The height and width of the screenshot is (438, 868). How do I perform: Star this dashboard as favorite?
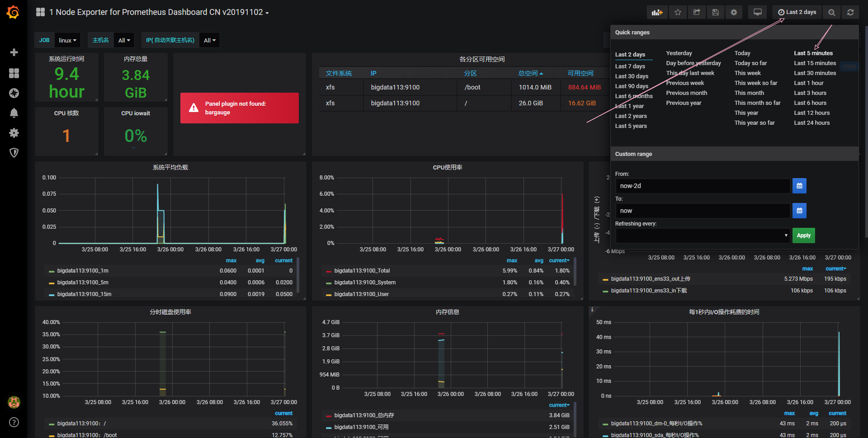point(678,12)
